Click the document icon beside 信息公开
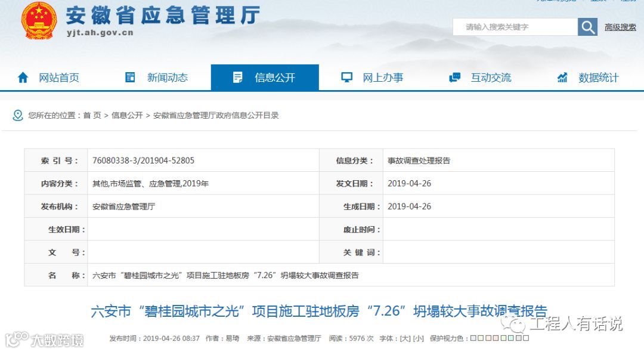 pyautogui.click(x=237, y=77)
